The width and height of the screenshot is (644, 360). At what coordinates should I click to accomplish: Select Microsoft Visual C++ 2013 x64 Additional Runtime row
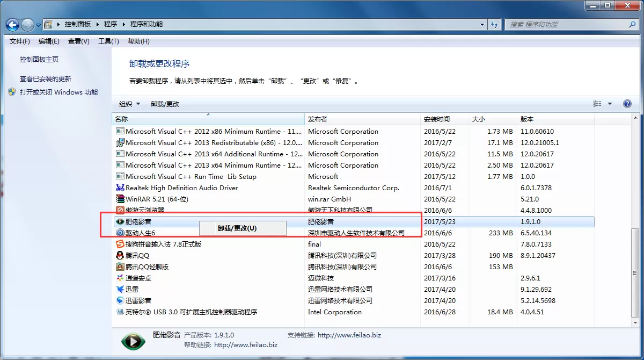(x=353, y=154)
